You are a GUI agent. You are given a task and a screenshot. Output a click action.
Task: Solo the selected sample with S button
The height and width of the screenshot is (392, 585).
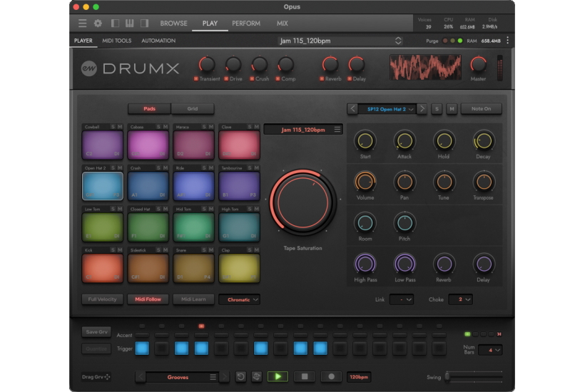437,109
